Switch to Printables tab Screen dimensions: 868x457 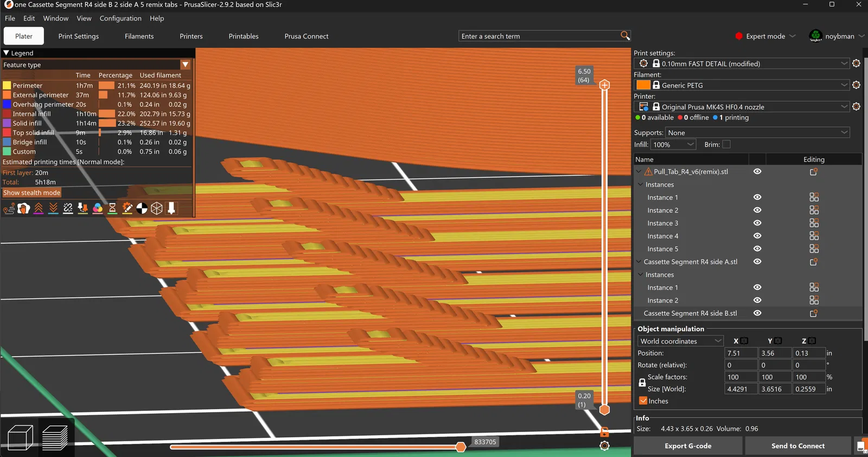pos(244,36)
